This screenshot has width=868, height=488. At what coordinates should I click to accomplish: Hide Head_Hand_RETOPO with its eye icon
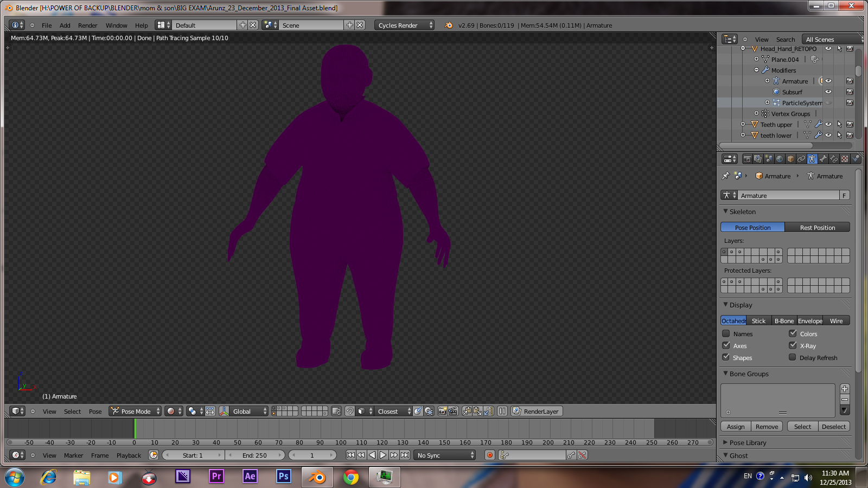(828, 49)
